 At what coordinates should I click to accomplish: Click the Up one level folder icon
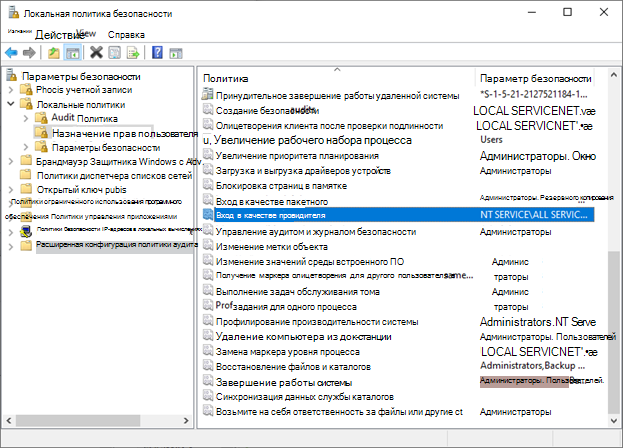click(53, 52)
